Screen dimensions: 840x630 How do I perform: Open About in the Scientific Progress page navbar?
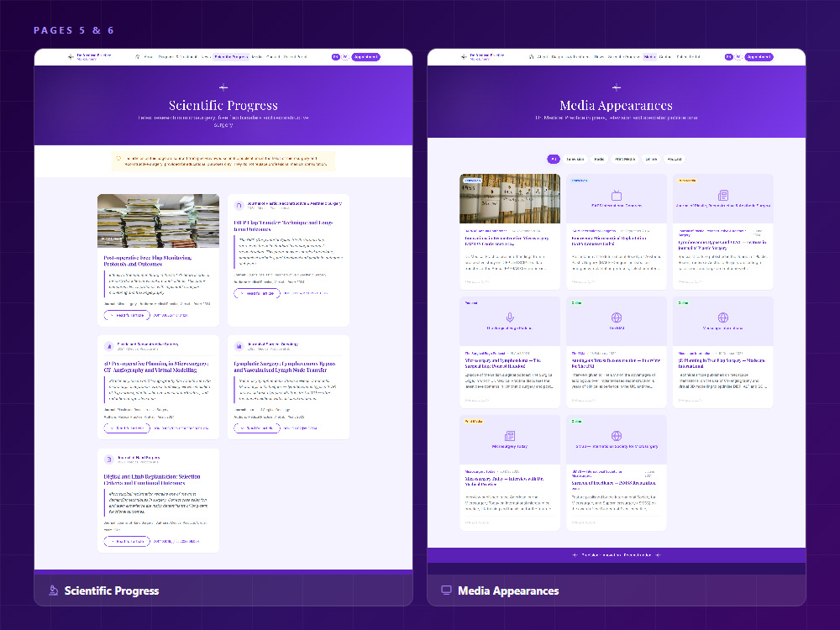(x=148, y=57)
